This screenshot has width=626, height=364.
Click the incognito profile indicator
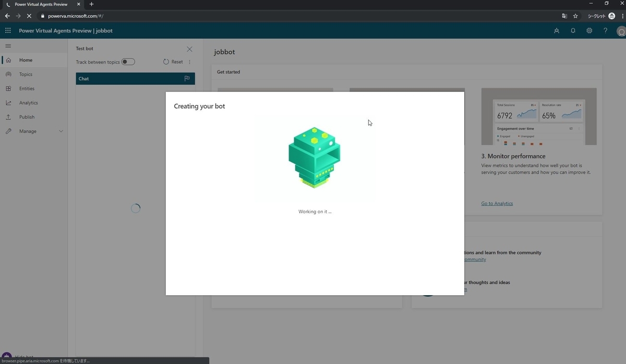601,16
